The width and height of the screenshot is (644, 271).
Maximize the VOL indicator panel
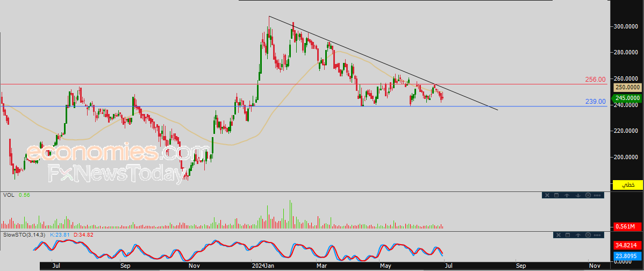[556, 195]
